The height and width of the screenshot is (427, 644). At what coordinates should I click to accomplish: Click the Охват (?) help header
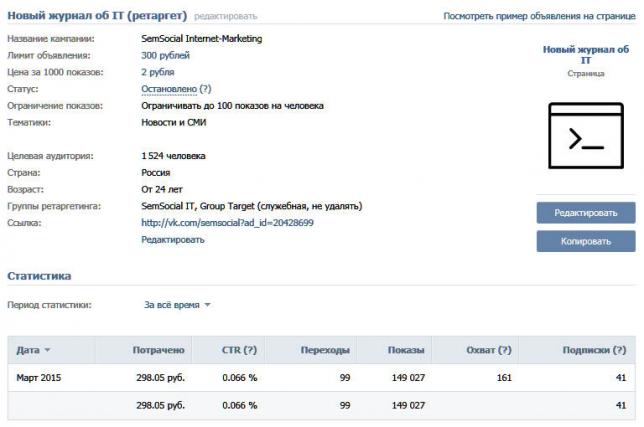pos(489,350)
